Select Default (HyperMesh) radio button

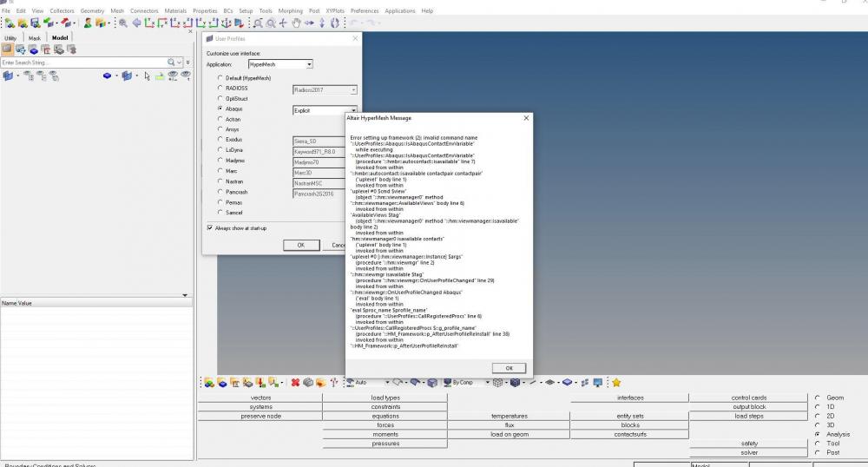(x=220, y=78)
